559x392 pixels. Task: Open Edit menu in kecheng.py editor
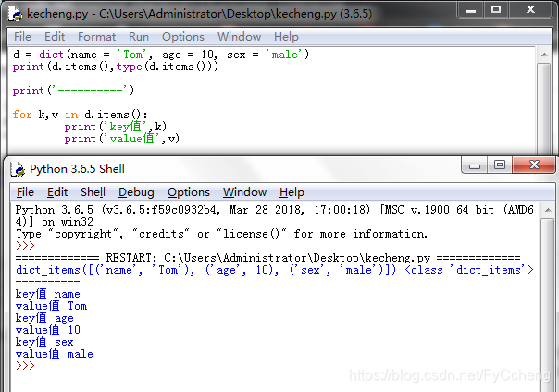pos(55,37)
